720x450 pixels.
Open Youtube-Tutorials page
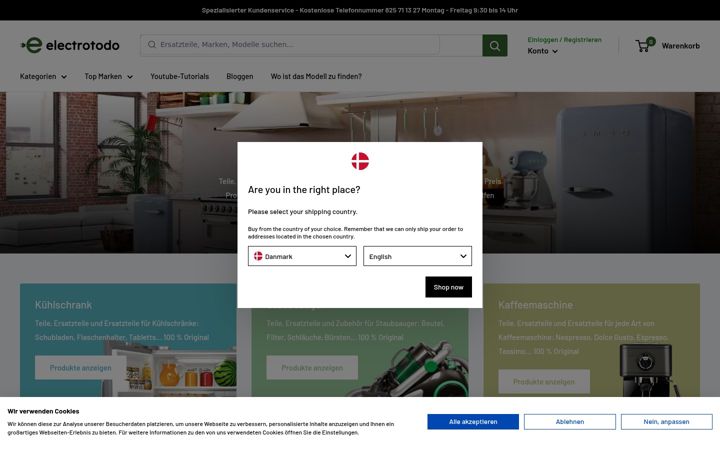pos(180,76)
